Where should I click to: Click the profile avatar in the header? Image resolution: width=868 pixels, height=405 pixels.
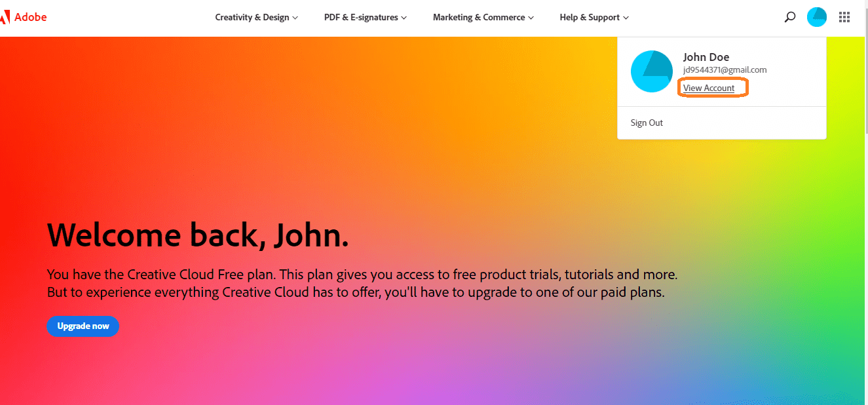[x=817, y=17]
